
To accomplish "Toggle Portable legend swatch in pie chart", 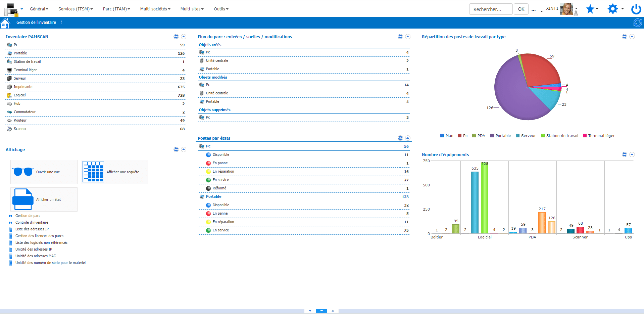I will click(x=492, y=136).
